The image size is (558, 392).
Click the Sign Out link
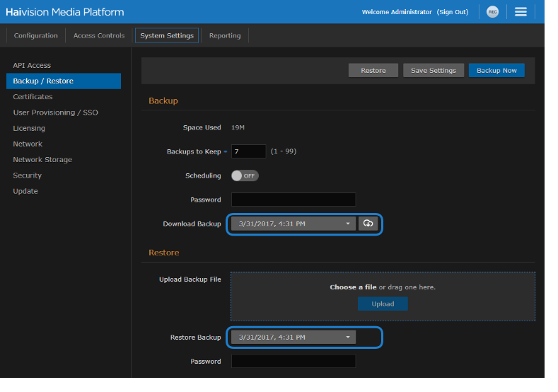pos(453,12)
